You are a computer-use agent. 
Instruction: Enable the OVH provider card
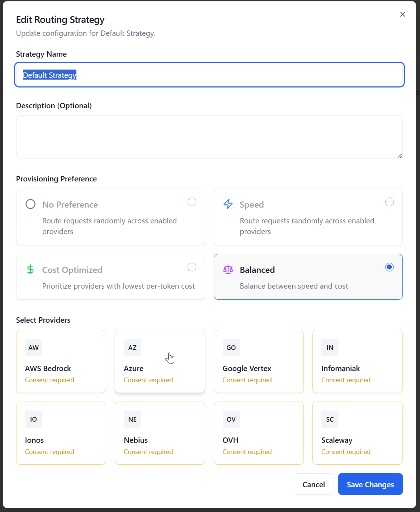point(259,433)
